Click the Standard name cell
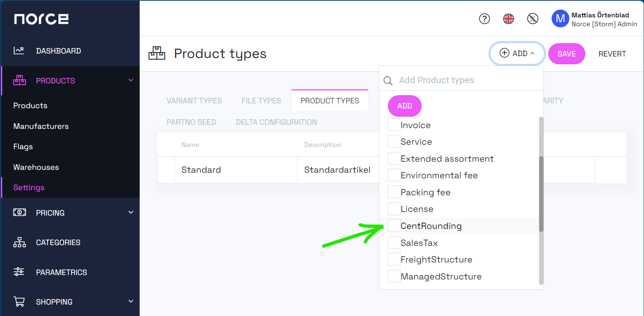 (236, 170)
